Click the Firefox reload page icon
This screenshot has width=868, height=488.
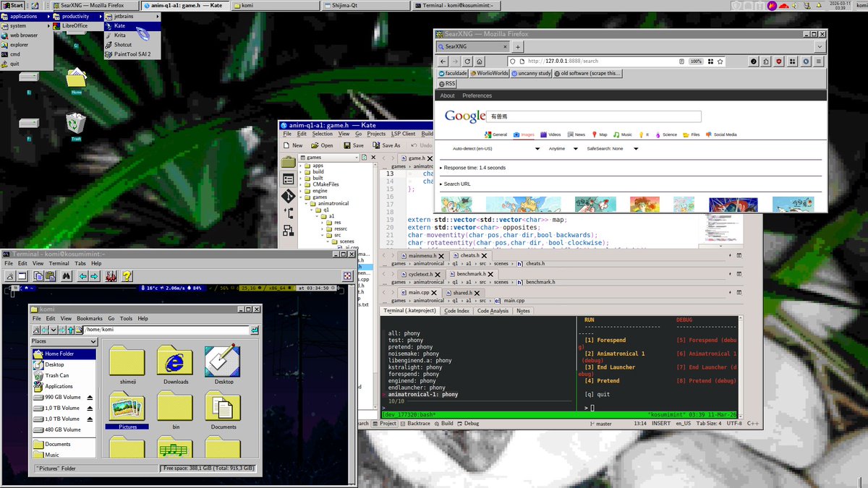(468, 61)
